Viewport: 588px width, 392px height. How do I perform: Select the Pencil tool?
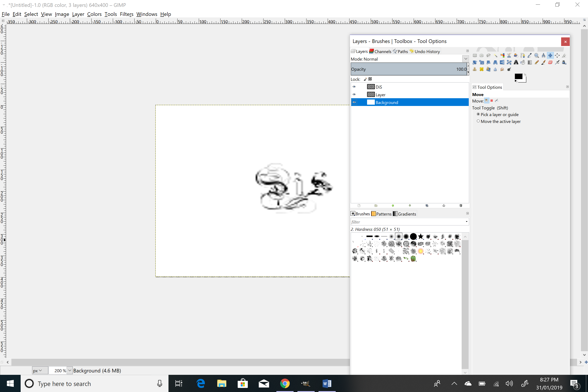536,62
